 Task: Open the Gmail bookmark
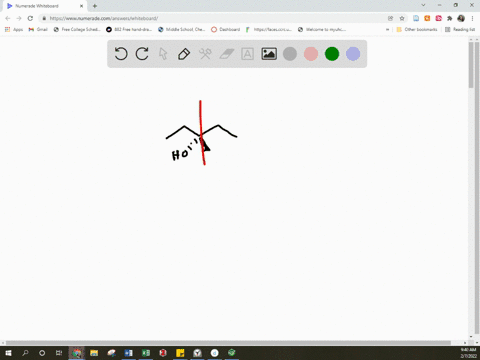point(38,29)
